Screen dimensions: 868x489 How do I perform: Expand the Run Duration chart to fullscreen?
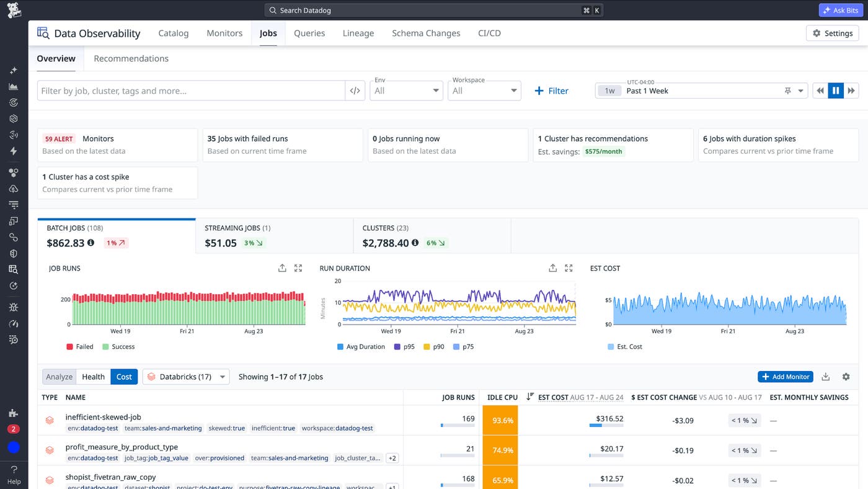pyautogui.click(x=569, y=268)
